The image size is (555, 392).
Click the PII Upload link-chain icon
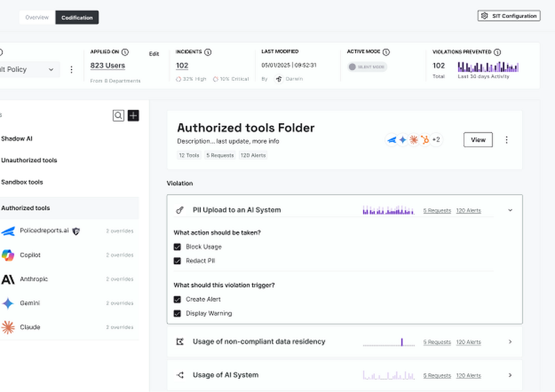180,211
